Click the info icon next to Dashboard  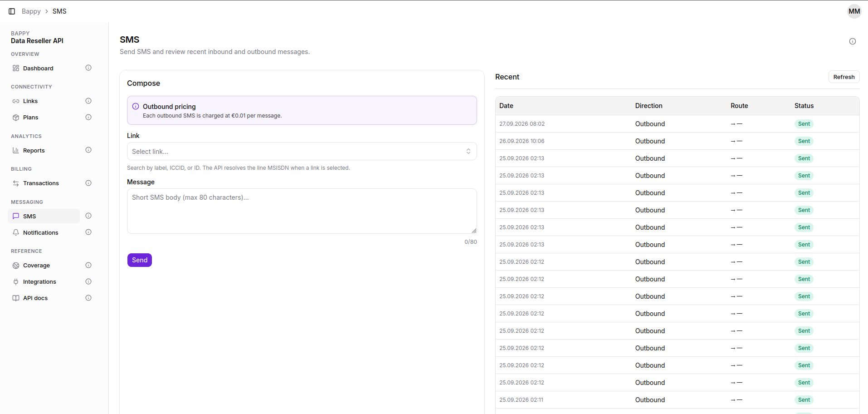point(88,68)
